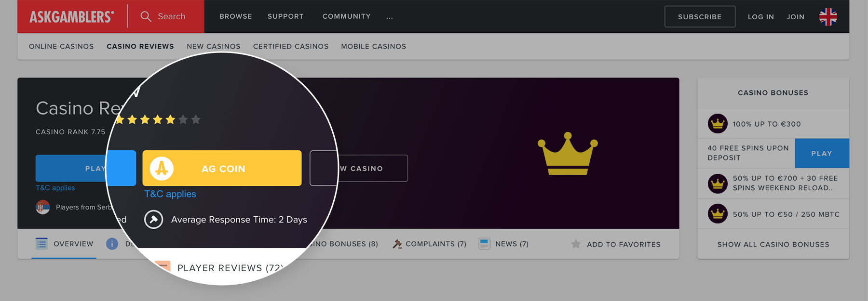Click the five-star rating in the magnifier
This screenshot has height=301, width=868.
(158, 119)
